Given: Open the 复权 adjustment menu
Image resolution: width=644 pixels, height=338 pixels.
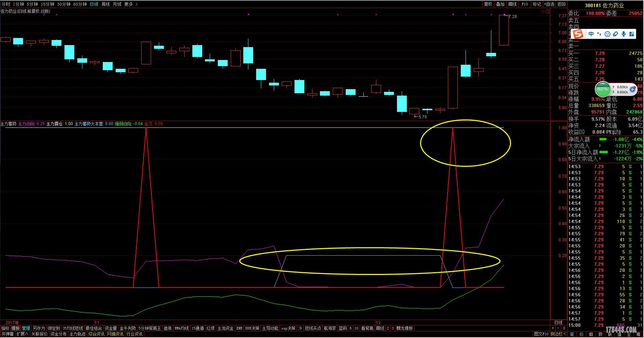Looking at the screenshot, I should coord(488,4).
